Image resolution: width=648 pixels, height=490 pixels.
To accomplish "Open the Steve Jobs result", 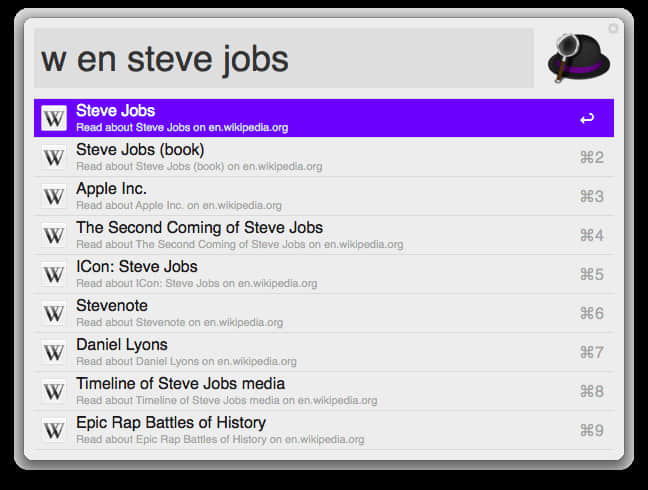I will (x=324, y=118).
